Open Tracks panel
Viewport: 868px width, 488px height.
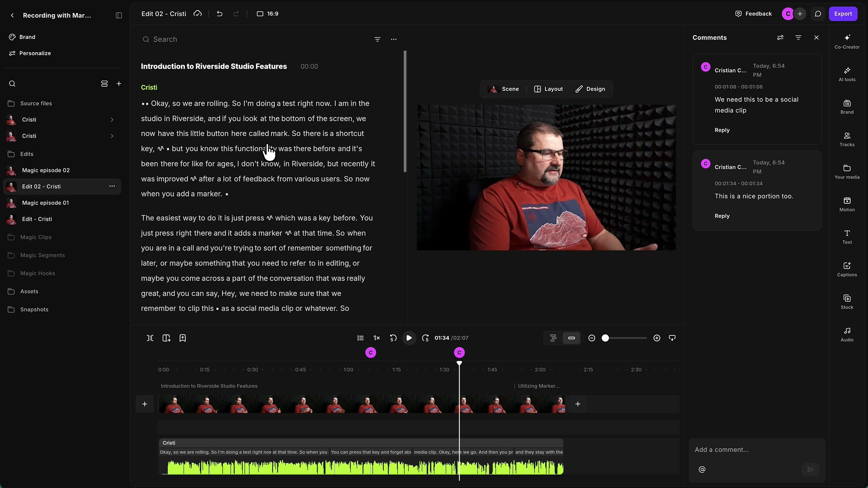pos(847,139)
